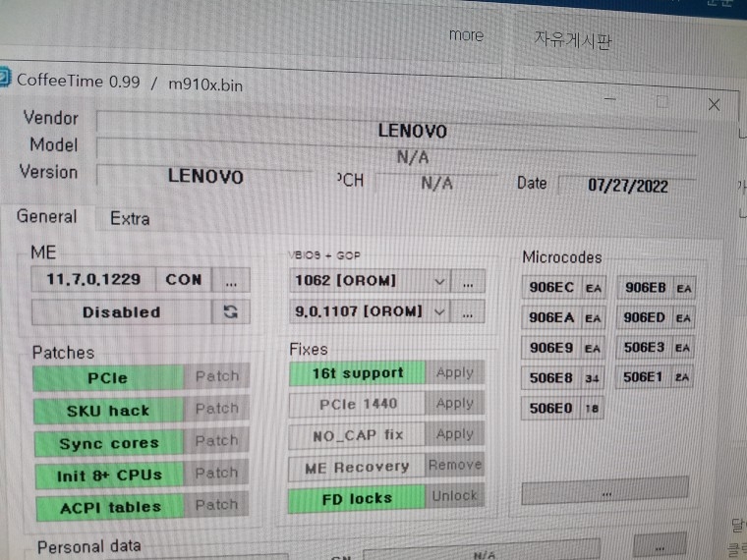Viewport: 747px width, 560px height.
Task: Click the Date field 07/27/2022
Action: coord(627,186)
